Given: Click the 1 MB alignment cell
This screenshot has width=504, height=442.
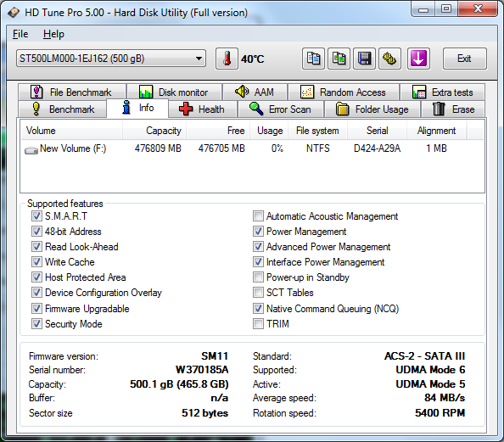Looking at the screenshot, I should 436,148.
